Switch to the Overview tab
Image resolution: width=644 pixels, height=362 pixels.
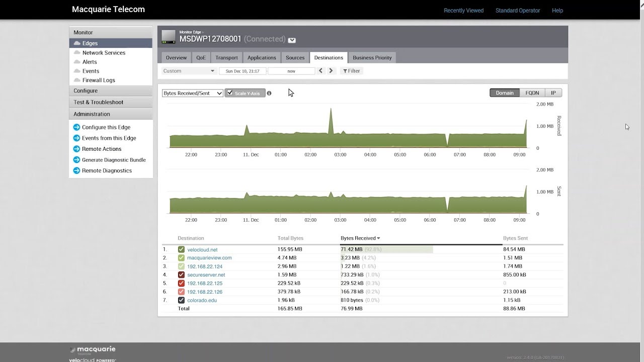176,58
